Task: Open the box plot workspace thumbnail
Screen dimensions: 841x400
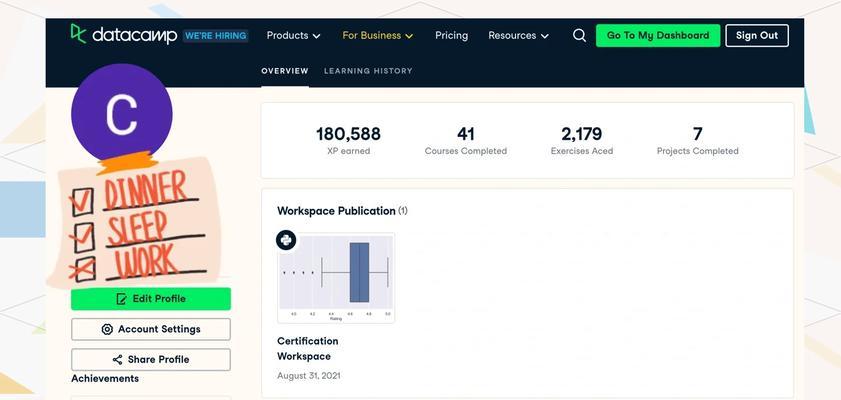Action: 336,278
